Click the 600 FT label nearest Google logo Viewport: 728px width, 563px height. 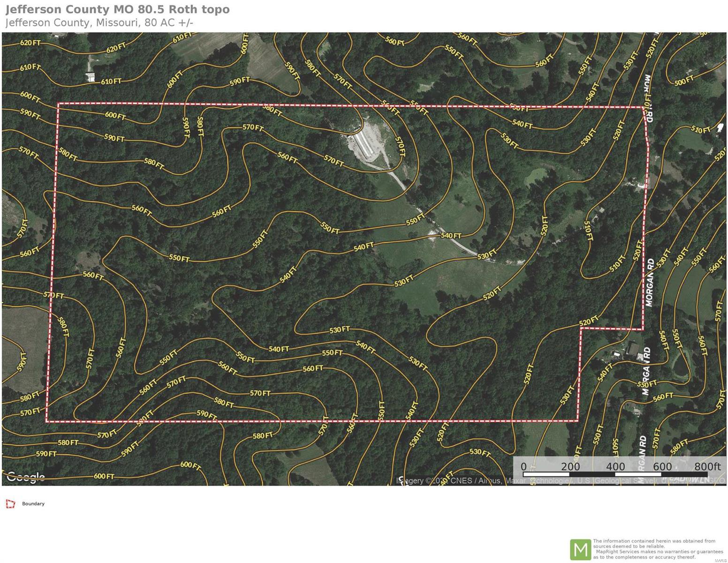[104, 476]
